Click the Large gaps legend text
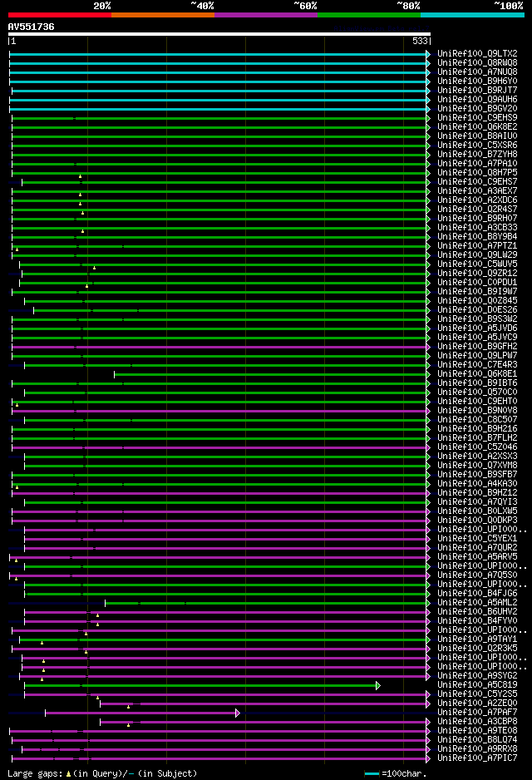The width and height of the screenshot is (532, 780). (x=102, y=773)
